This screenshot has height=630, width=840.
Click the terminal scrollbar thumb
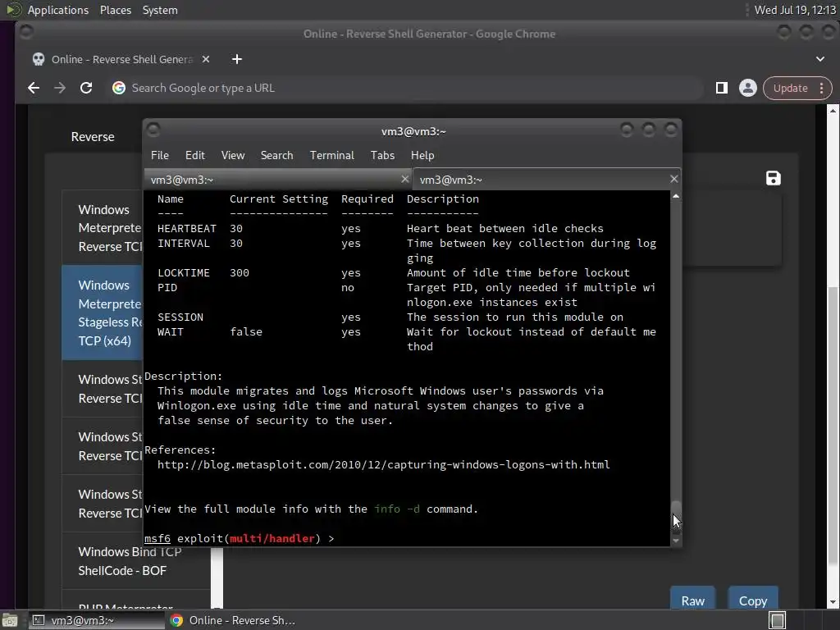[x=676, y=517]
